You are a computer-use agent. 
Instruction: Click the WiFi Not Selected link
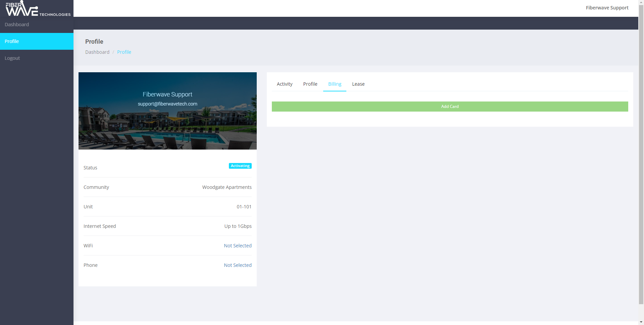click(238, 246)
